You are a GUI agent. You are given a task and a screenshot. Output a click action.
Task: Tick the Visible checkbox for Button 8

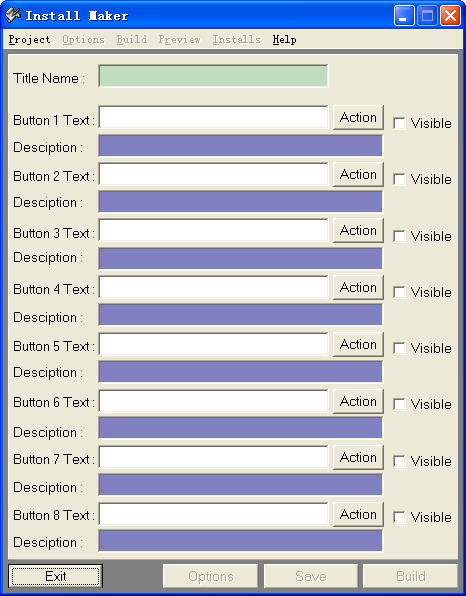pos(399,517)
